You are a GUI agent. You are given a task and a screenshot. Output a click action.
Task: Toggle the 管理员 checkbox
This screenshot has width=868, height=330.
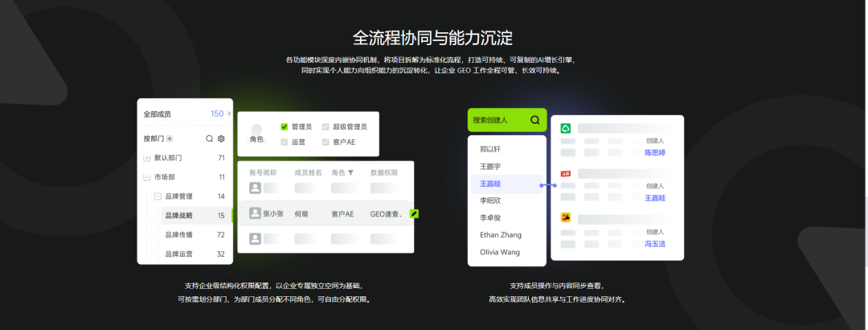285,126
